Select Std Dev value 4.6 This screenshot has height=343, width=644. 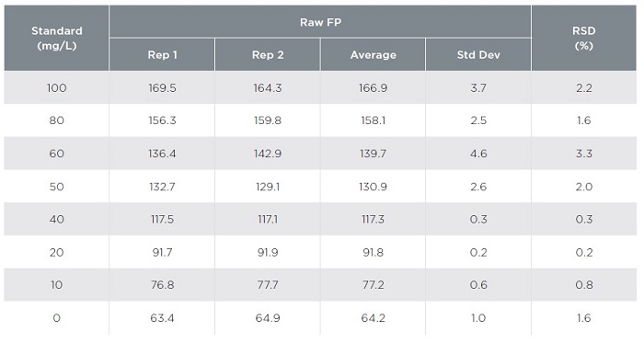click(478, 154)
